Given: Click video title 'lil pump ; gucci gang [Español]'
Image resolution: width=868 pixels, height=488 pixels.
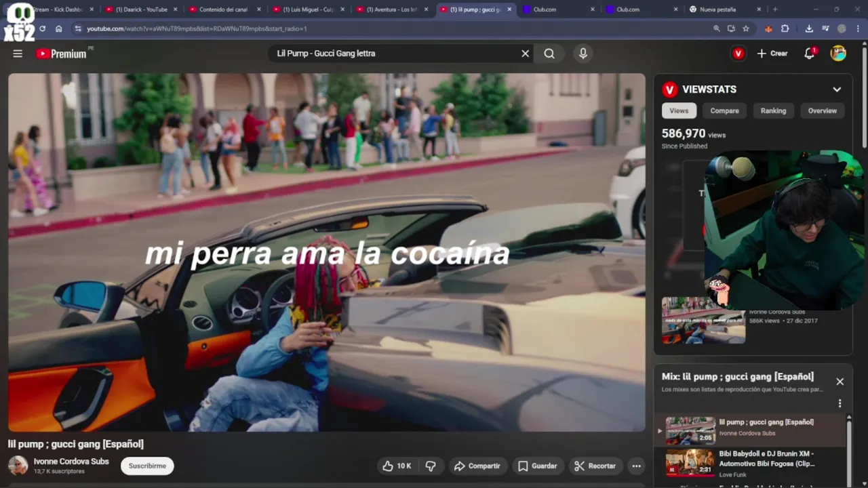Looking at the screenshot, I should point(76,444).
